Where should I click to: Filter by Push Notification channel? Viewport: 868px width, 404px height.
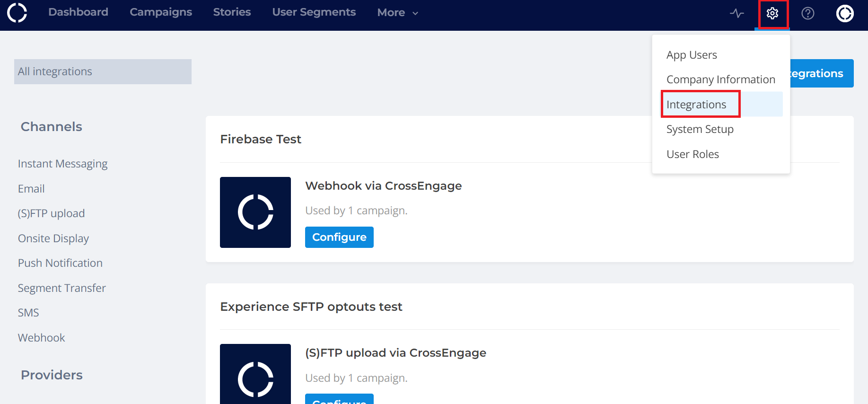(60, 263)
